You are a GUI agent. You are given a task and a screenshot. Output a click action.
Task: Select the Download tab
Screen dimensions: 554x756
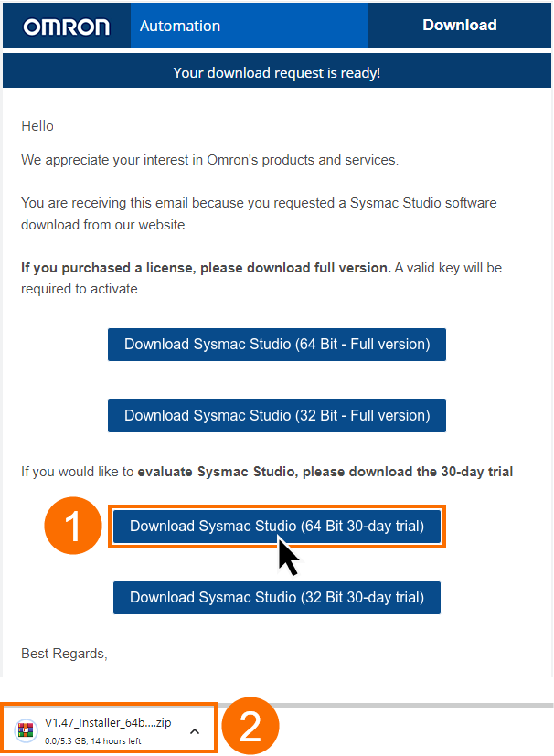pos(460,26)
